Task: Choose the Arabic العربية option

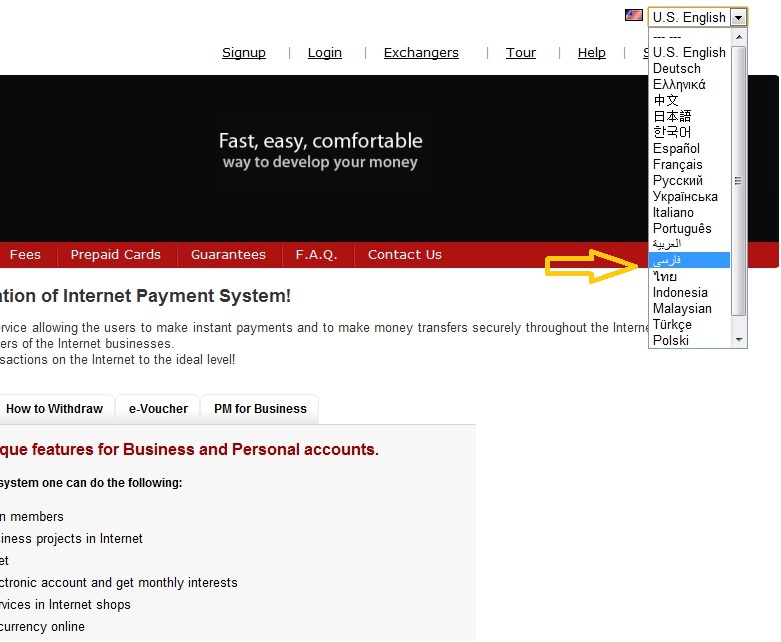Action: point(689,244)
